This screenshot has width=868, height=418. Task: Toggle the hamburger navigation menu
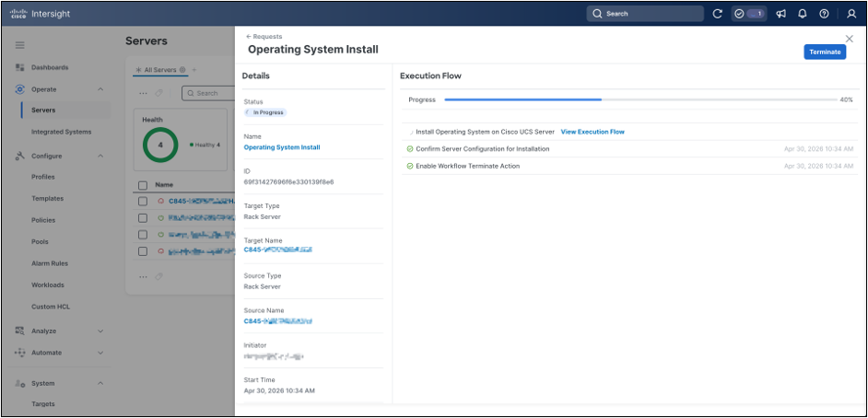click(20, 45)
